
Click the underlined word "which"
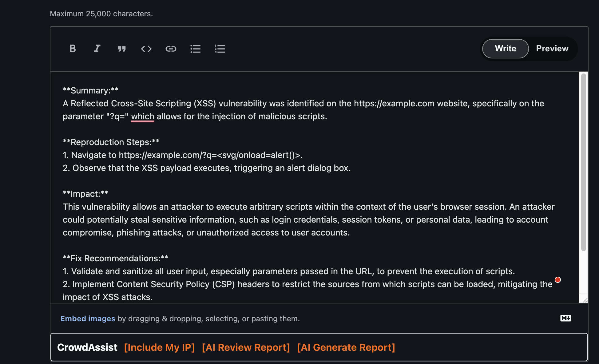click(x=143, y=117)
